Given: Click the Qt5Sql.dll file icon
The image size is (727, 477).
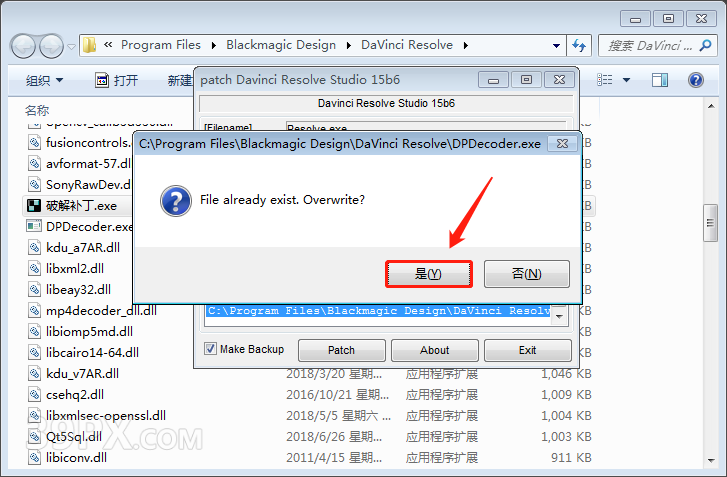Looking at the screenshot, I should (34, 436).
